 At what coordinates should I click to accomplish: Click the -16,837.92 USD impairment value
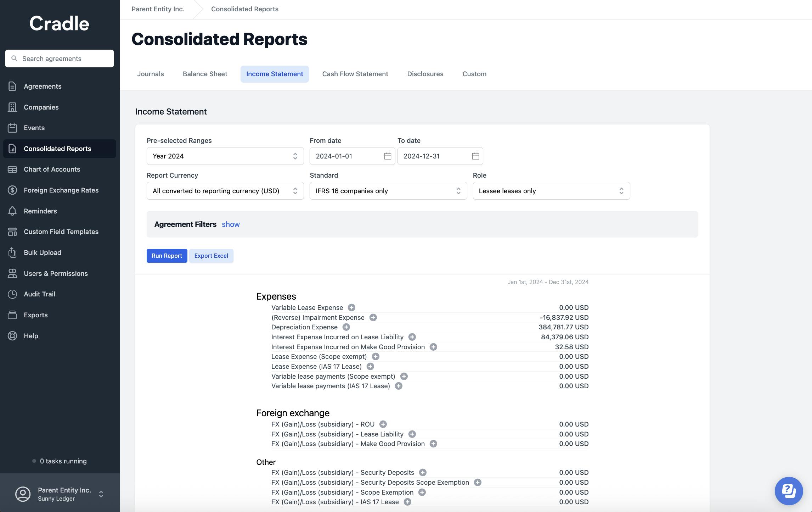pos(564,317)
